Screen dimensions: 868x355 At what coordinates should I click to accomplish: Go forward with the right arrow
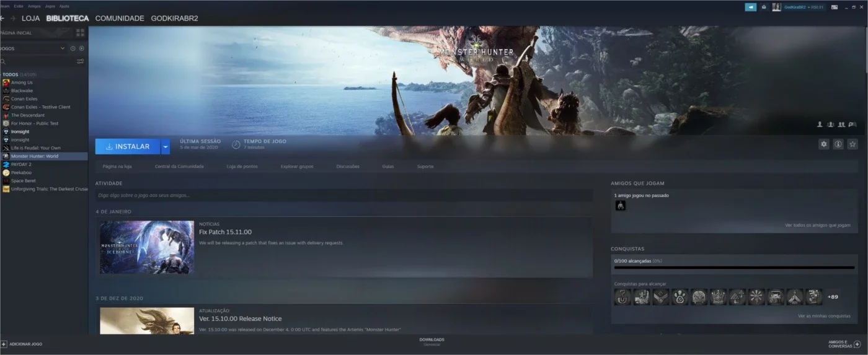(12, 19)
